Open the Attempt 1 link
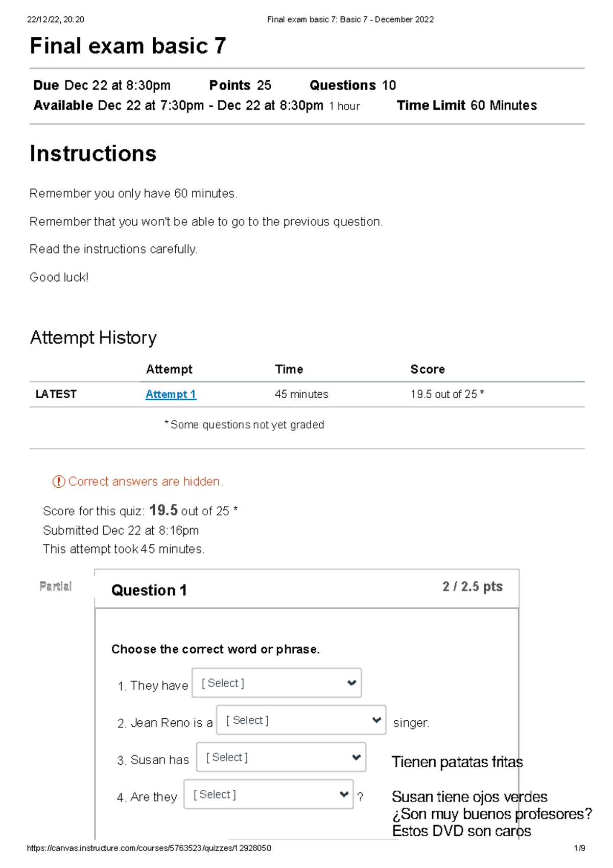This screenshot has width=613, height=868. point(171,394)
